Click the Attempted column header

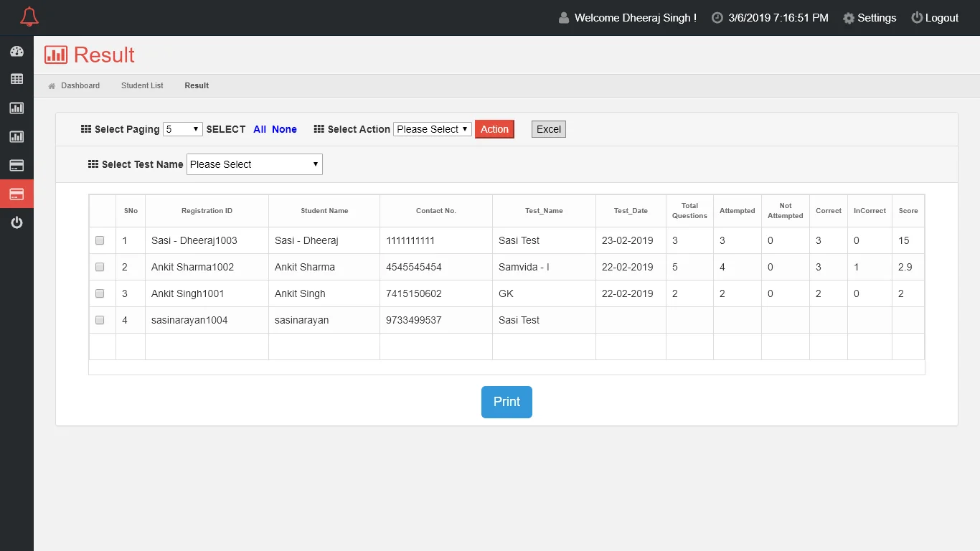coord(738,211)
